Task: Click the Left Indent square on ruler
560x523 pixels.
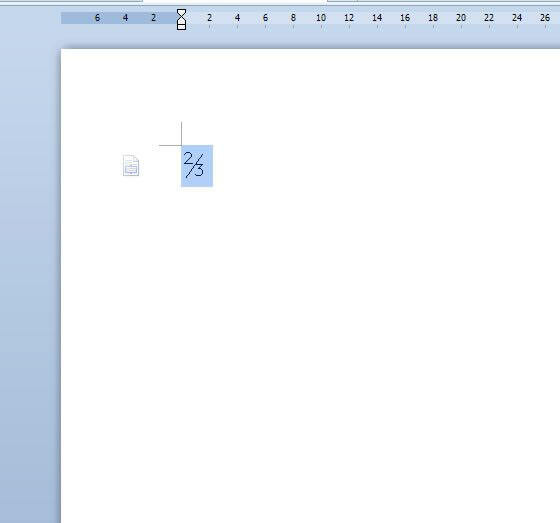Action: 181,26
